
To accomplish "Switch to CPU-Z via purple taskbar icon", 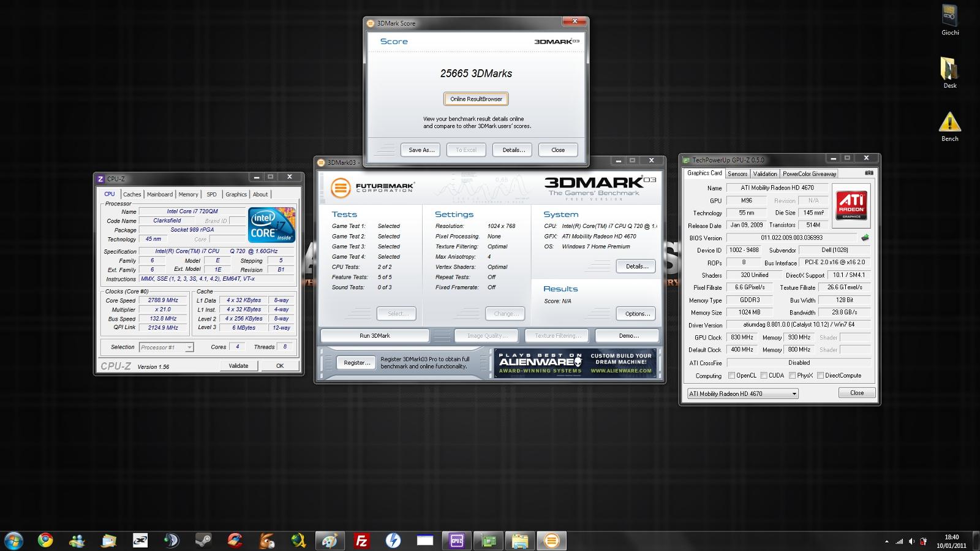I will click(456, 541).
